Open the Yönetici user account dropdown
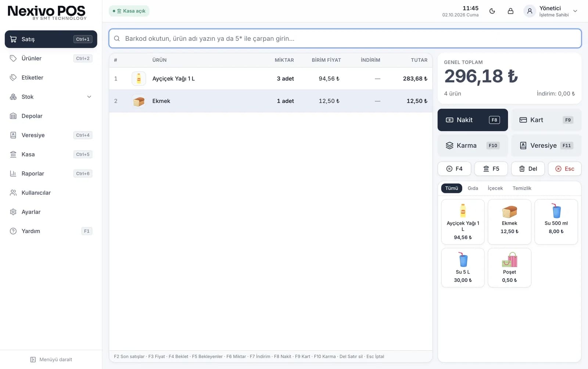The image size is (588, 369). pos(551,11)
